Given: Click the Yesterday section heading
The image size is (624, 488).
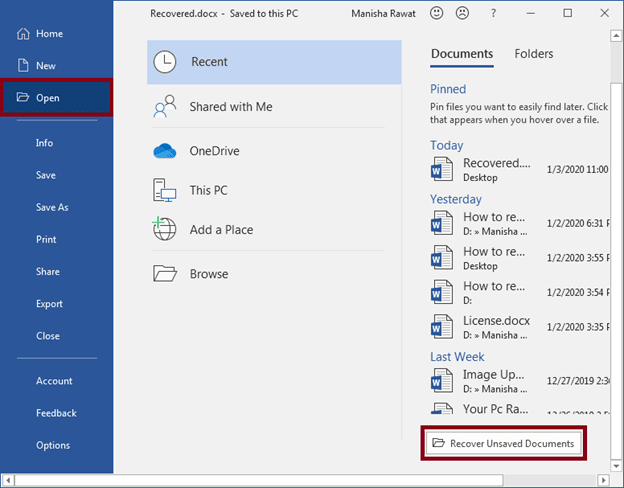Looking at the screenshot, I should 456,199.
